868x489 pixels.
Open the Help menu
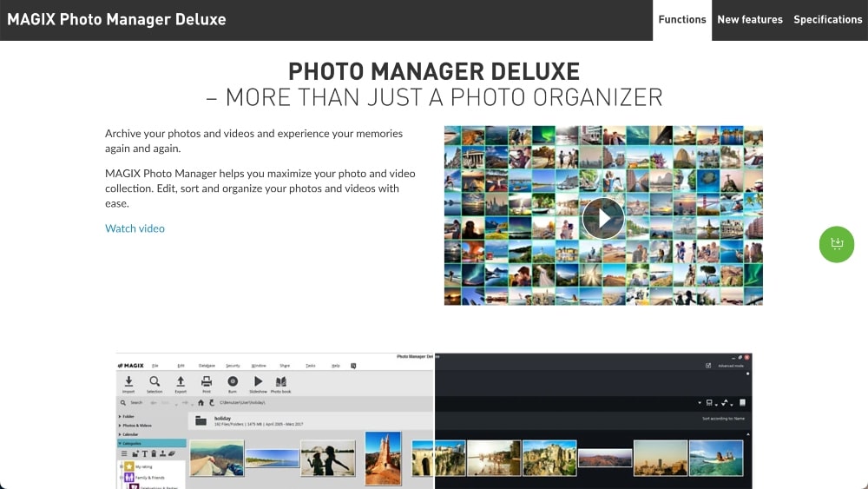point(335,366)
